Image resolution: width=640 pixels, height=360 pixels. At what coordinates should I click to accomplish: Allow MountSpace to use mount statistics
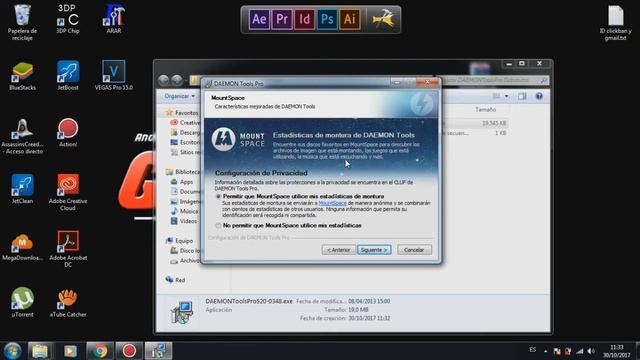[x=218, y=197]
